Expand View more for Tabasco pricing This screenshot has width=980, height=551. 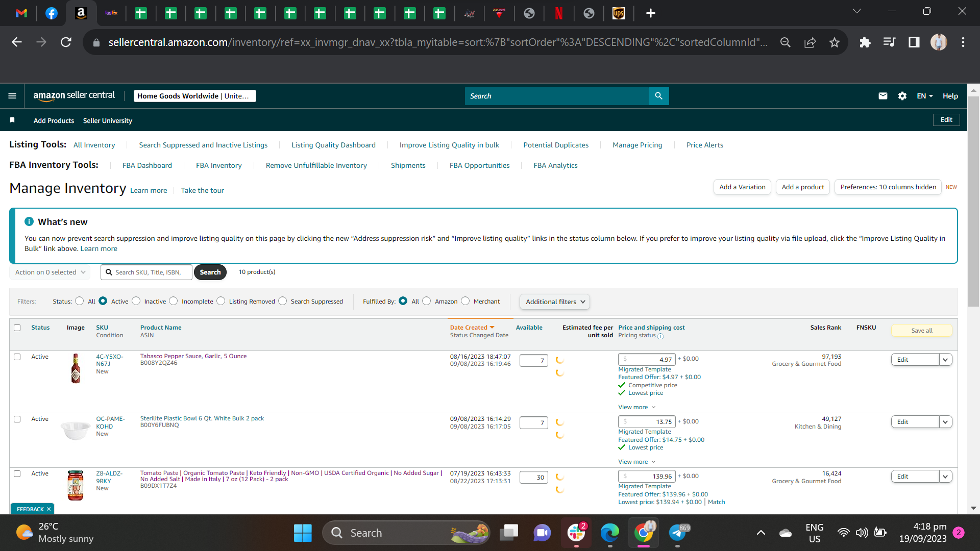(x=636, y=407)
